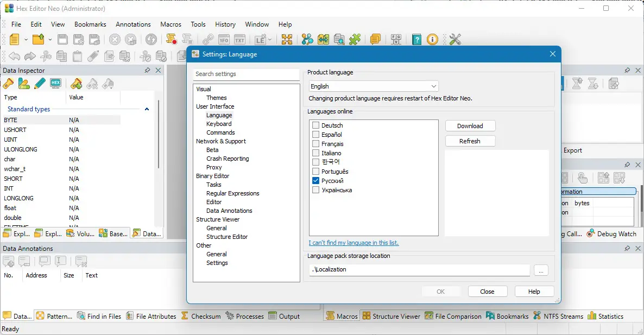Open the Annotations menu

point(133,24)
